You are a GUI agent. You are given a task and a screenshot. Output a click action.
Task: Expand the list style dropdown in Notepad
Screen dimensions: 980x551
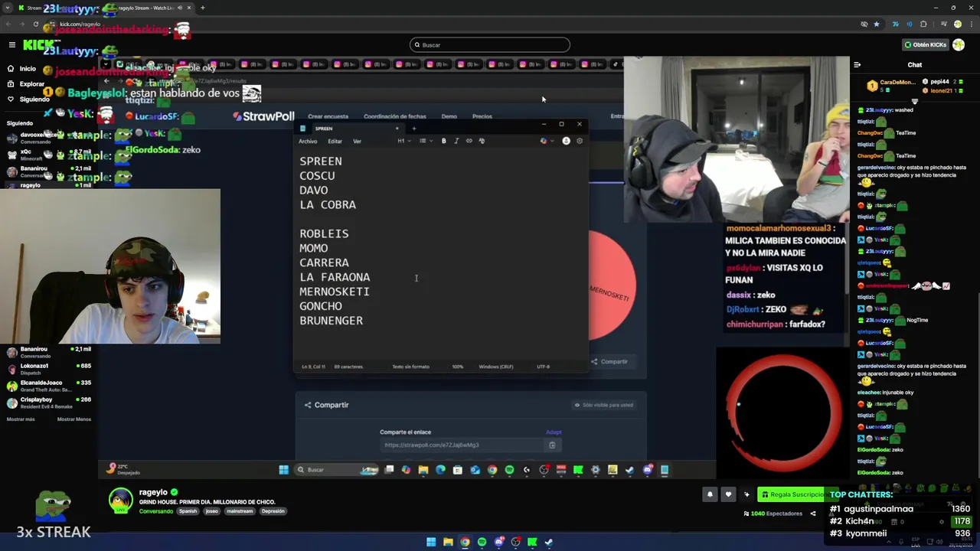coord(425,141)
